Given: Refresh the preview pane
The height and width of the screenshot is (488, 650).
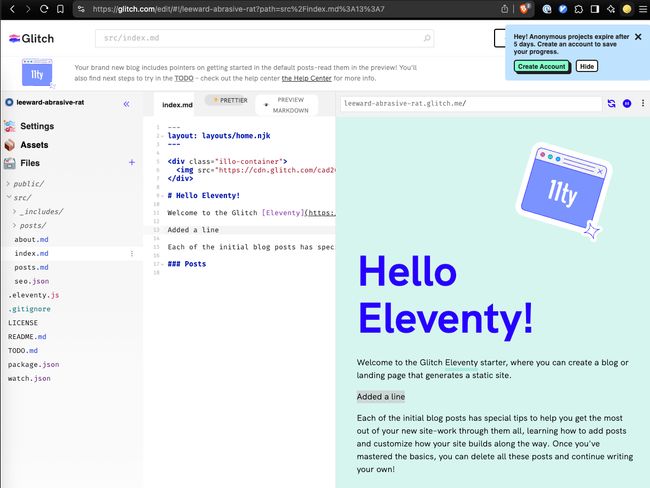Looking at the screenshot, I should pyautogui.click(x=611, y=104).
